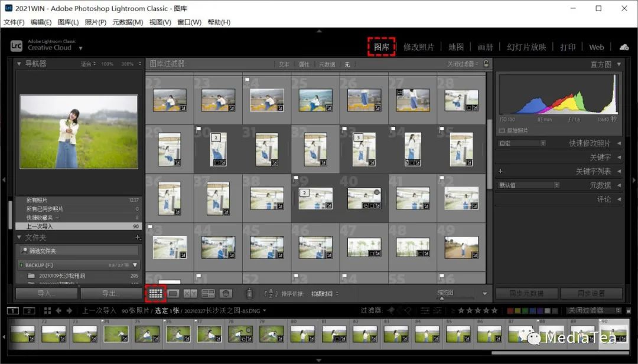The image size is (638, 364).
Task: Open the toolbar options dropdown triangle
Action: (x=484, y=293)
